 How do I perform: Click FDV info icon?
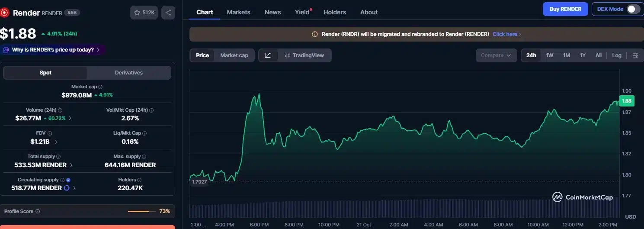point(50,133)
